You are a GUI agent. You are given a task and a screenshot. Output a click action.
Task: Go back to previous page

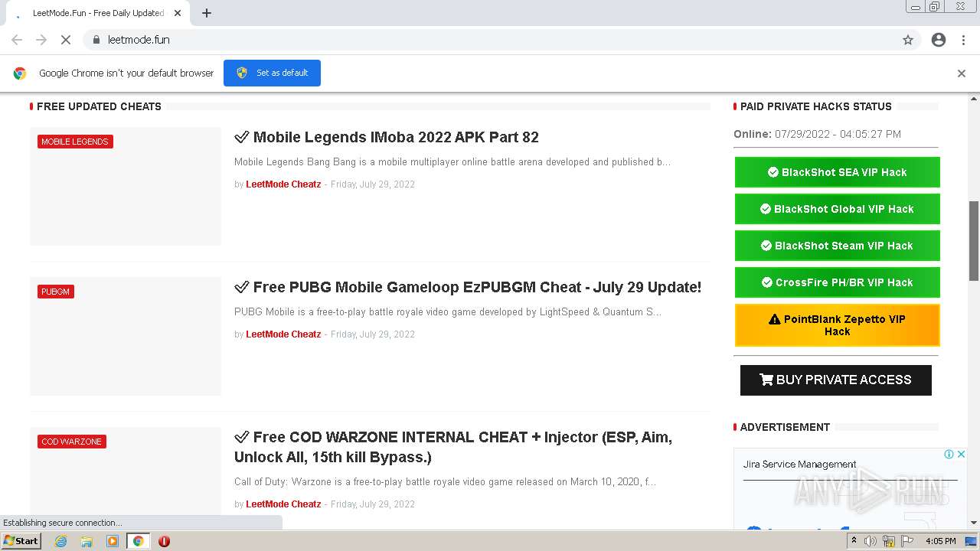(x=17, y=40)
